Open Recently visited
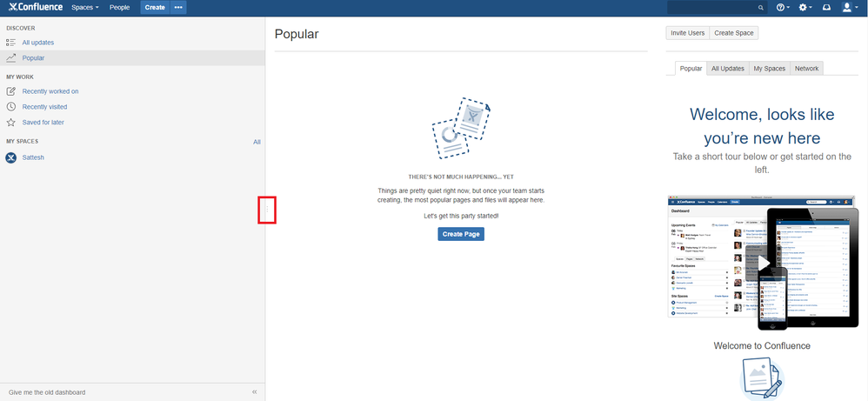This screenshot has height=401, width=868. coord(44,106)
